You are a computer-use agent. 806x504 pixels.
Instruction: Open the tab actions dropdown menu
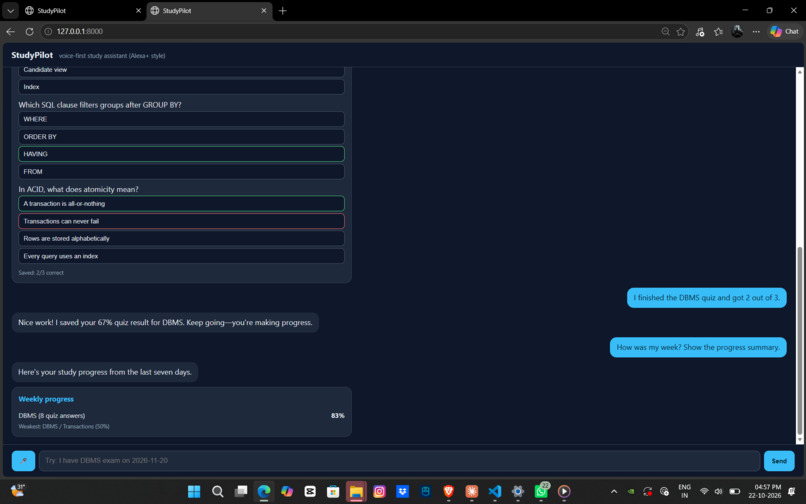click(10, 10)
